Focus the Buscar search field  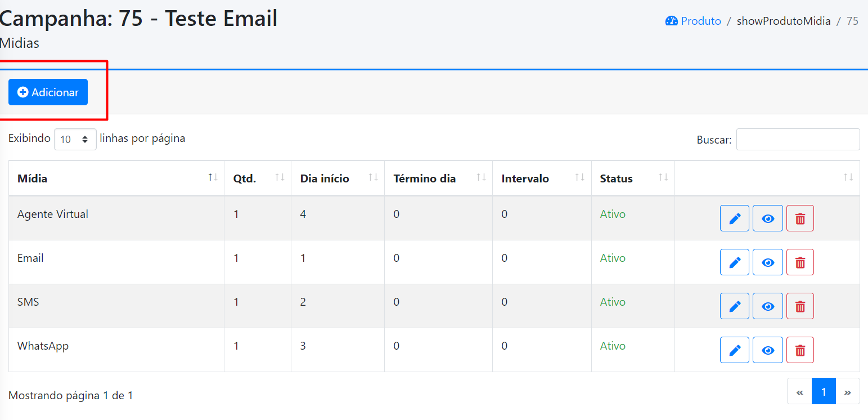click(798, 139)
